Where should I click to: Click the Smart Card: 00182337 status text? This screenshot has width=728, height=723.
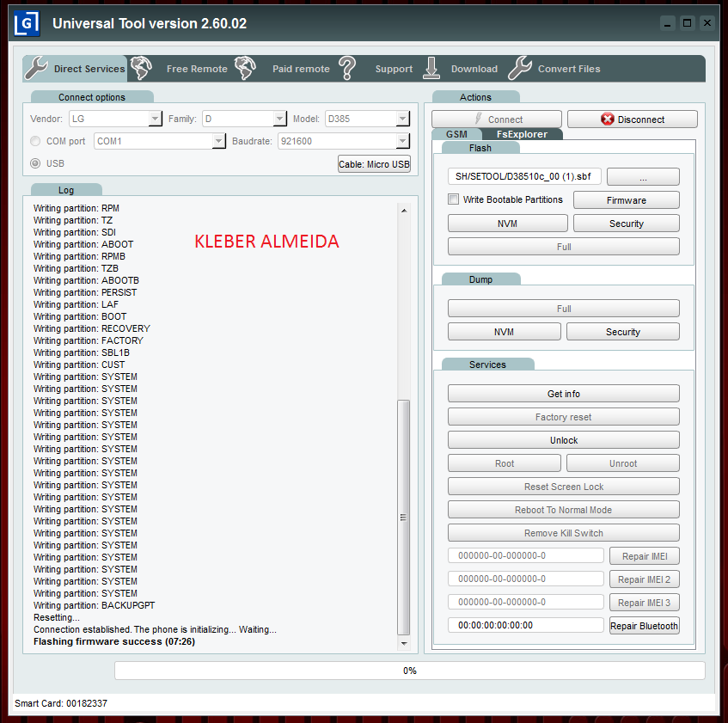(x=61, y=703)
